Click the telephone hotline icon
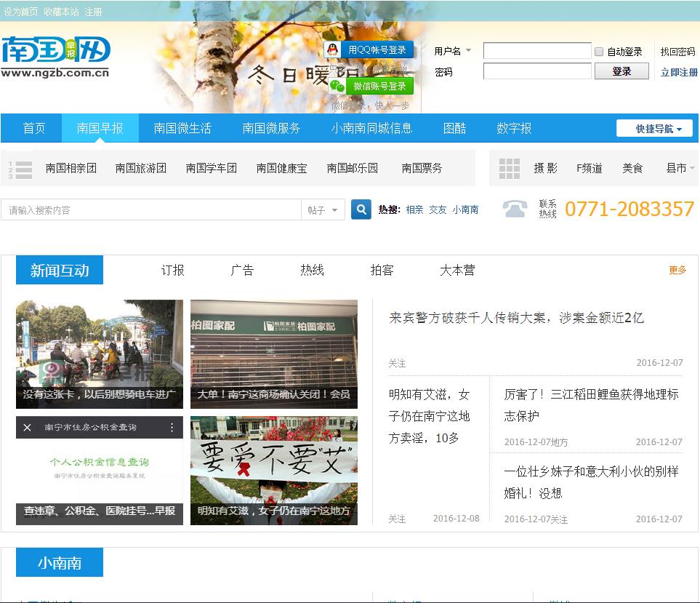The image size is (700, 603). [515, 209]
